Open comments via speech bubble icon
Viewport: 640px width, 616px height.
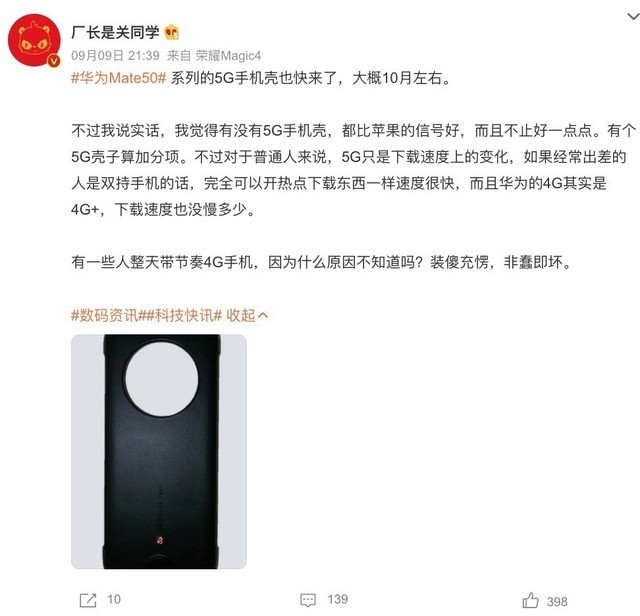308,600
